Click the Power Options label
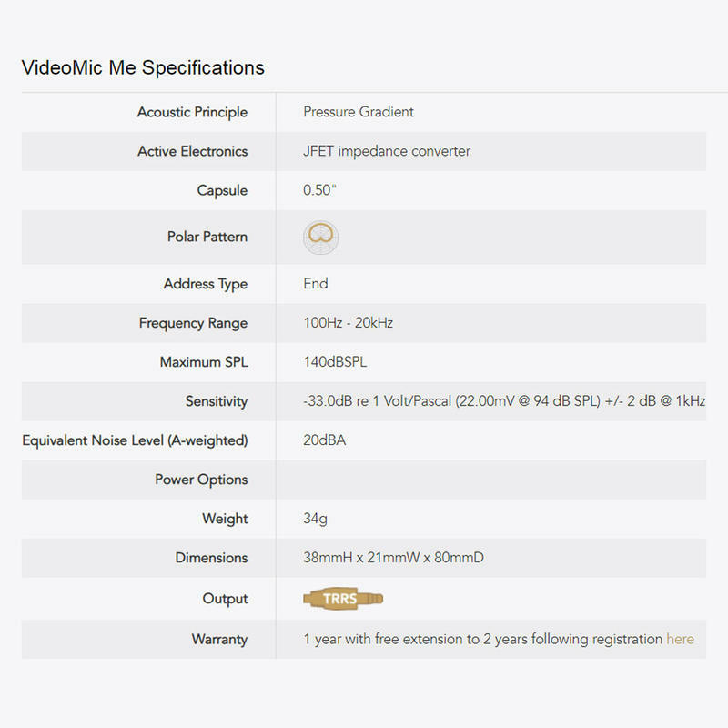This screenshot has height=728, width=728. click(201, 480)
